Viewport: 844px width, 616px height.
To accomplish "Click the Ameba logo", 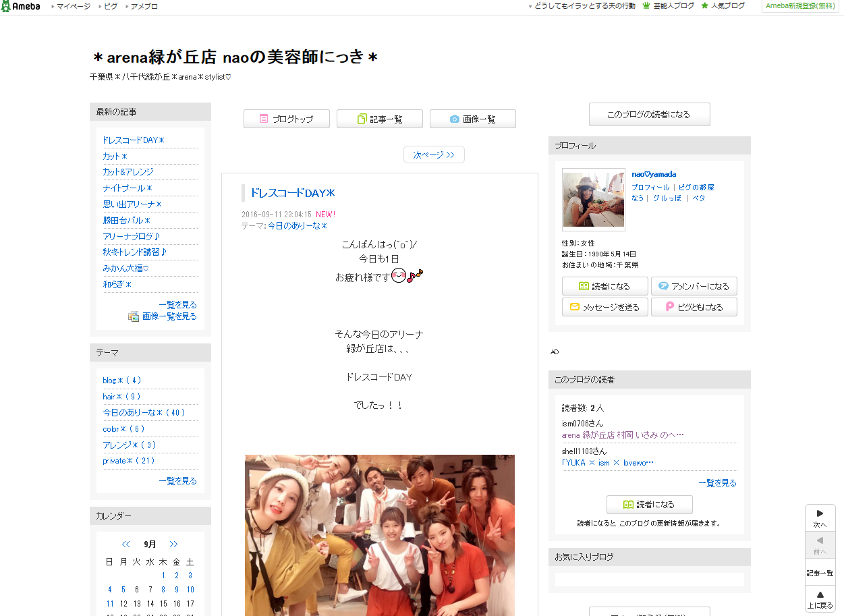I will point(22,6).
